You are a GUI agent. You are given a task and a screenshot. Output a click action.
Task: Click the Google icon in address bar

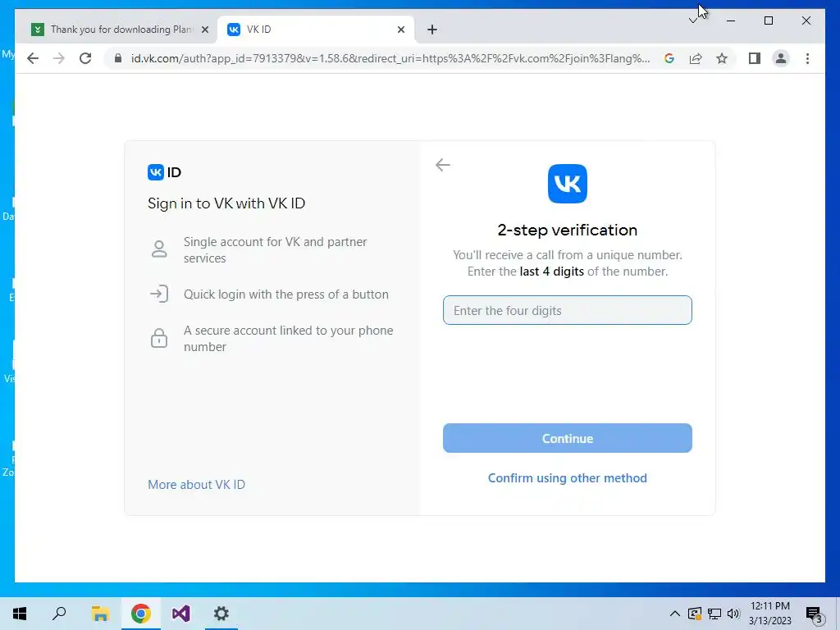click(669, 58)
